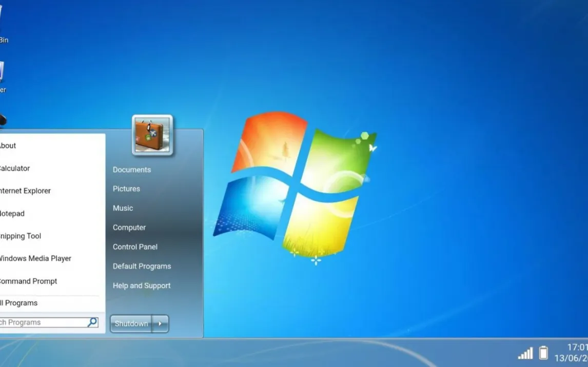
Task: Launch Internet Explorer from the Start menu
Action: click(25, 191)
